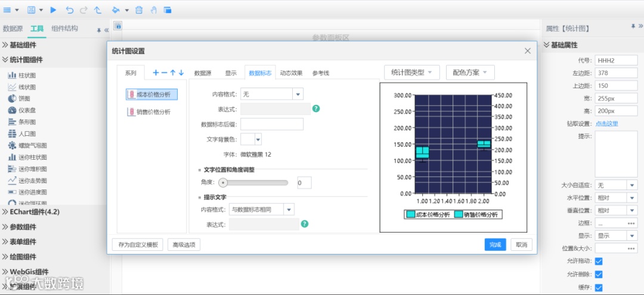This screenshot has height=295, width=644.
Task: Expand the 参数组件 section
Action: pos(19,227)
